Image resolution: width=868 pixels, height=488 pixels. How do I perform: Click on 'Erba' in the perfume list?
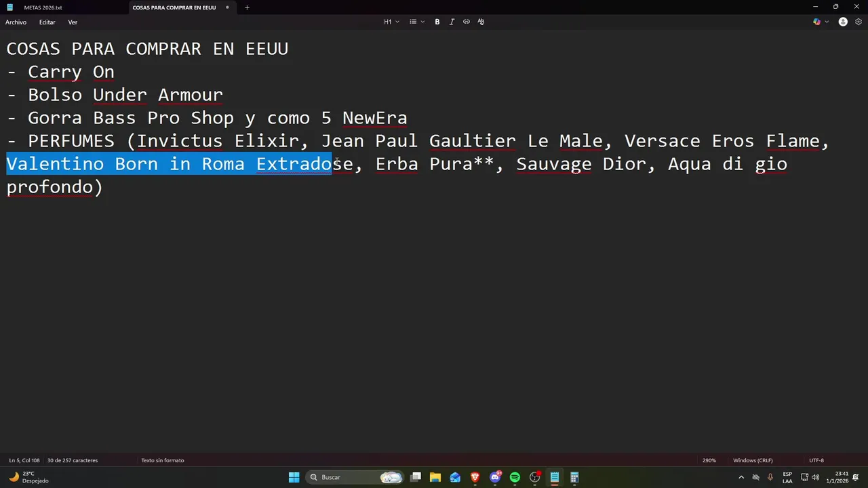pos(397,164)
